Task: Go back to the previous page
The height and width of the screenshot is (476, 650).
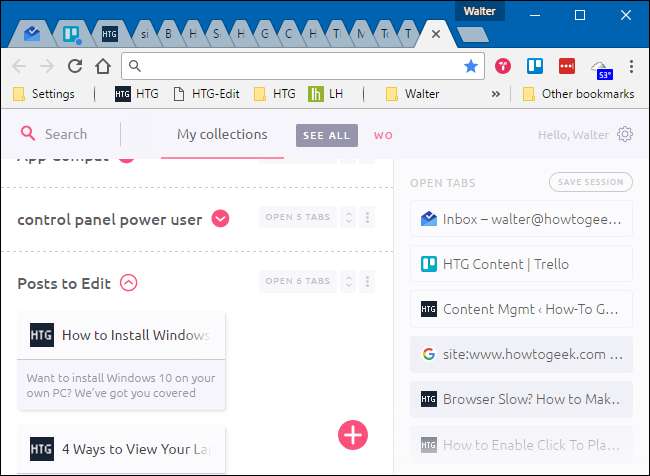Action: (x=19, y=66)
